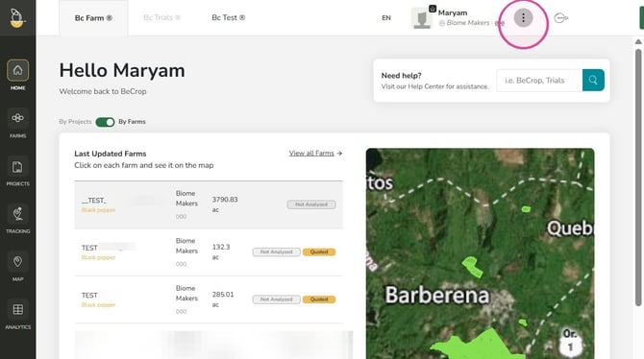The width and height of the screenshot is (644, 359).
Task: Switch to the Bc Test tab
Action: (x=229, y=17)
